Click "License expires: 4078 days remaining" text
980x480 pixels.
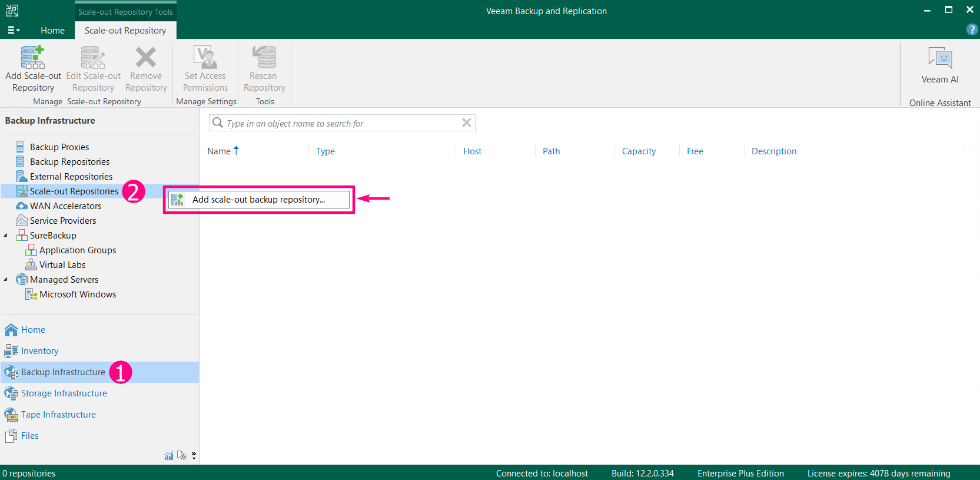pyautogui.click(x=879, y=474)
